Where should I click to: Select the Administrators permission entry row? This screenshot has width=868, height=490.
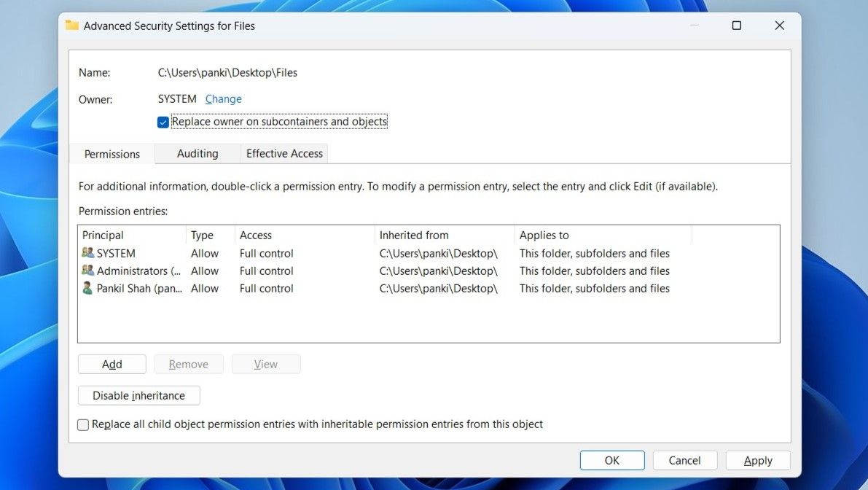292,271
